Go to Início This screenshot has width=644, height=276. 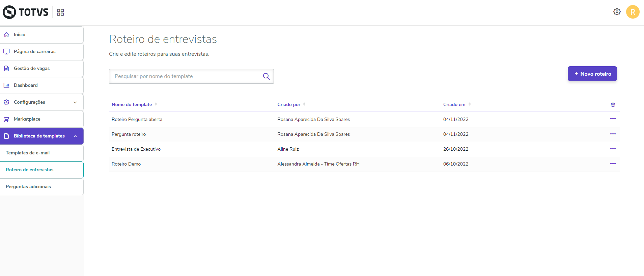[42, 35]
